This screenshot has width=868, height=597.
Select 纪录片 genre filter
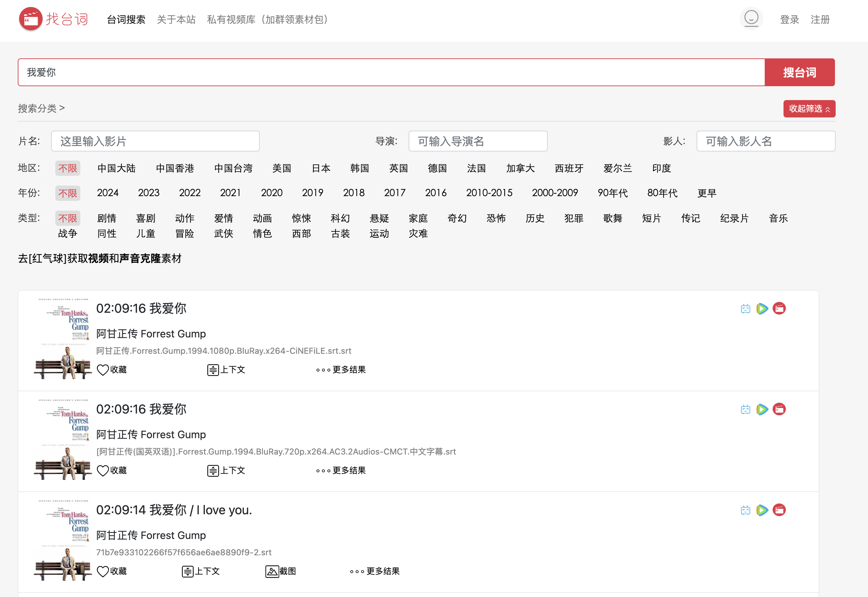point(734,219)
